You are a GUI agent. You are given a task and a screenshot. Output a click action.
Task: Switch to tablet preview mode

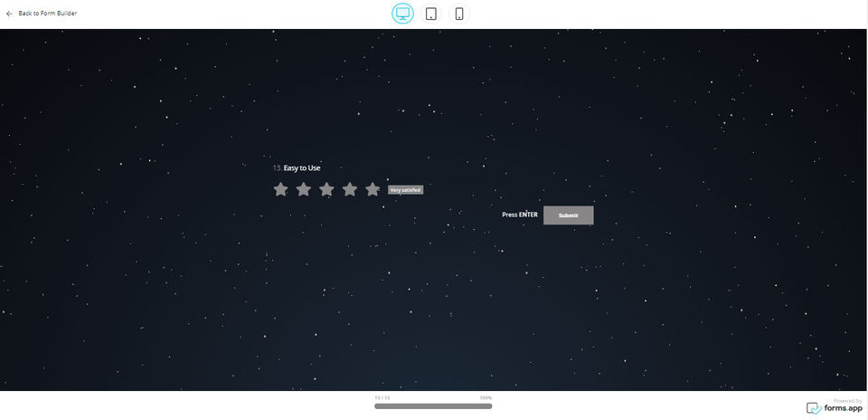coord(430,14)
